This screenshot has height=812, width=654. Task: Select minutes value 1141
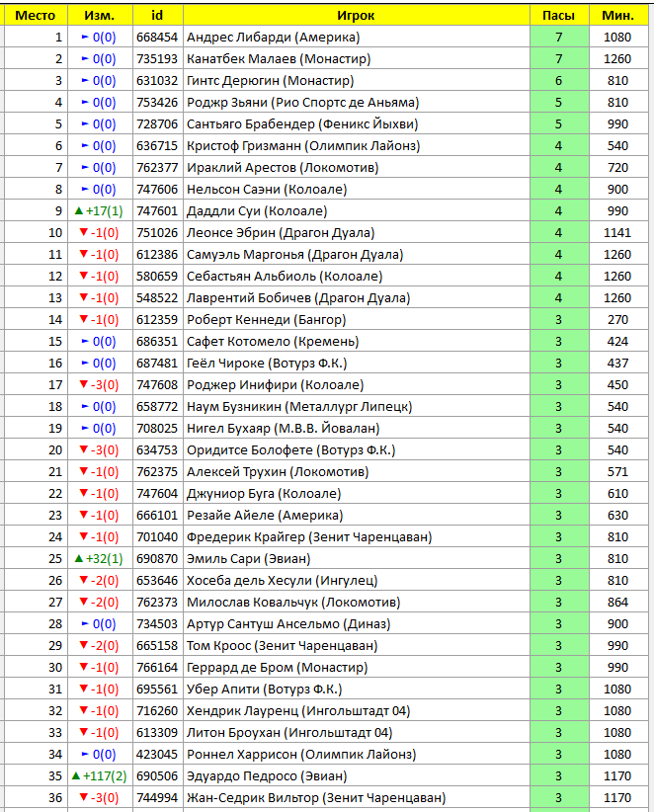point(618,233)
